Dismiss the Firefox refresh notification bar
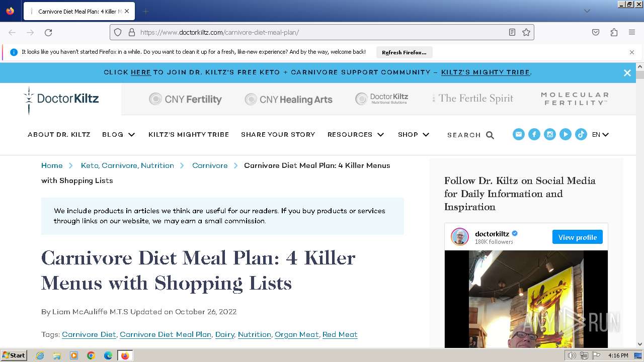644x362 pixels. tap(632, 52)
